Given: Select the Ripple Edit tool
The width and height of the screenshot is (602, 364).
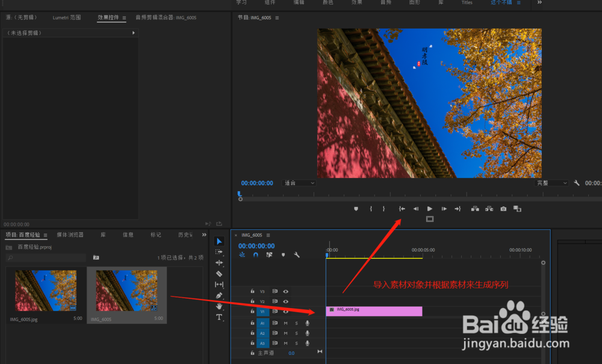Looking at the screenshot, I should tap(219, 263).
